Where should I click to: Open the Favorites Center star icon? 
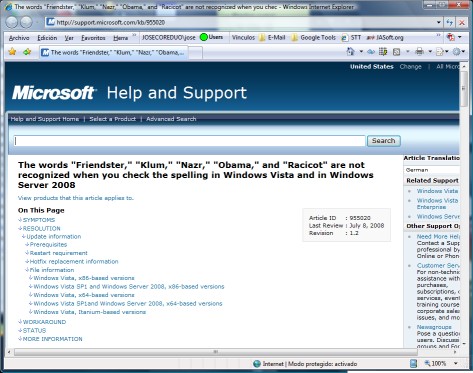(12, 52)
